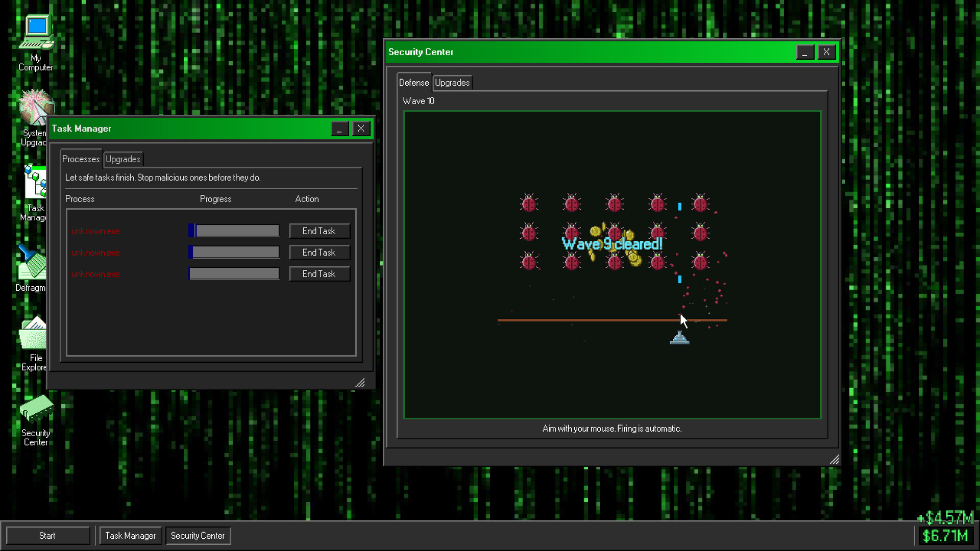Open the My Computer desktop icon
The height and width of the screenshot is (551, 980).
36,43
